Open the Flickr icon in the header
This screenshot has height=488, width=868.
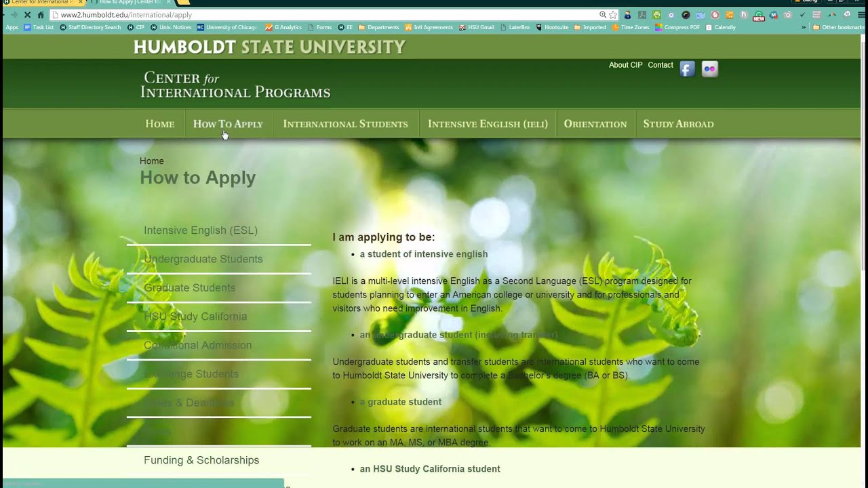pos(709,69)
